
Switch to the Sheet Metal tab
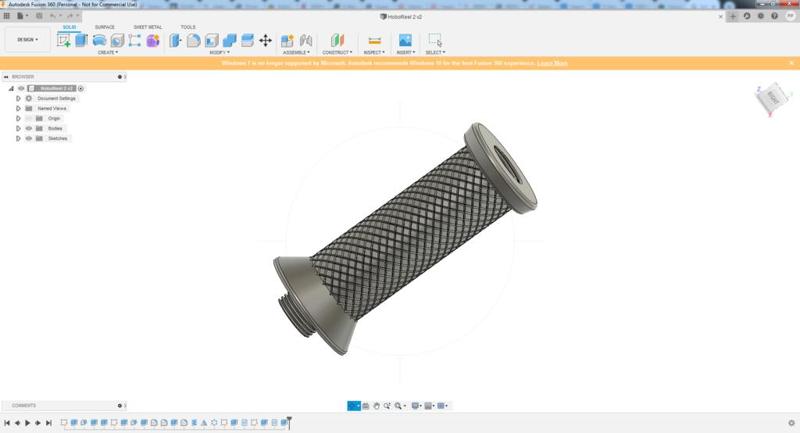[x=148, y=27]
